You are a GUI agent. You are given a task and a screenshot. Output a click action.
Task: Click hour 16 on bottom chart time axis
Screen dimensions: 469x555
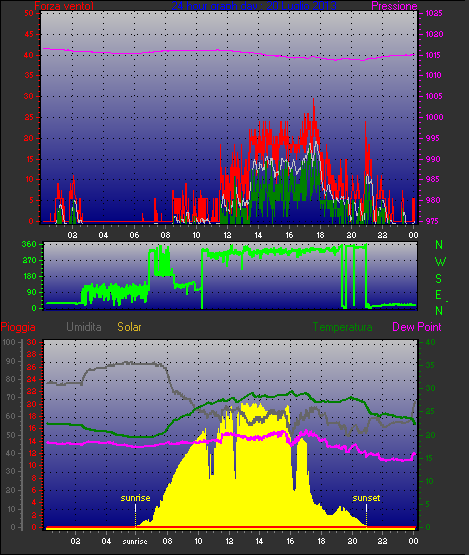coord(290,541)
